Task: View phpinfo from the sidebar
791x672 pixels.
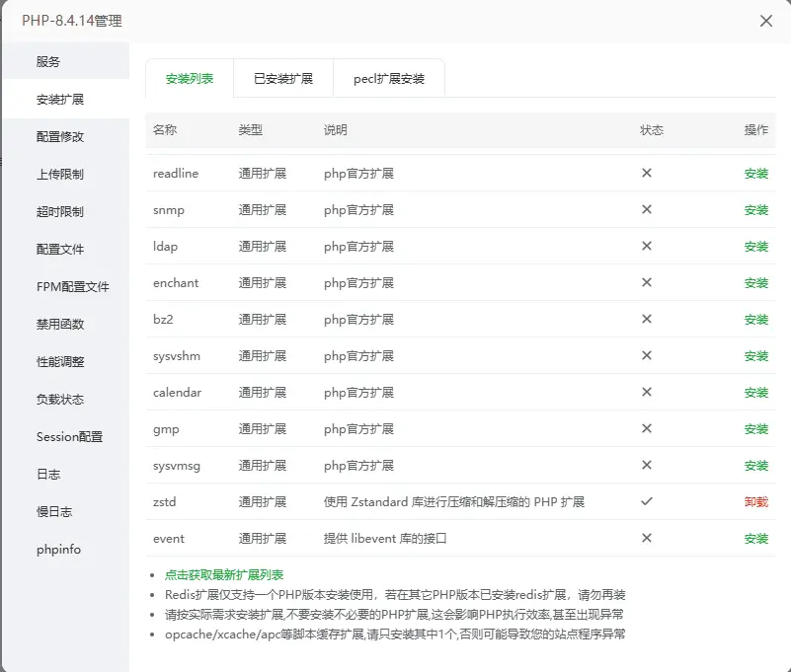Action: (59, 549)
